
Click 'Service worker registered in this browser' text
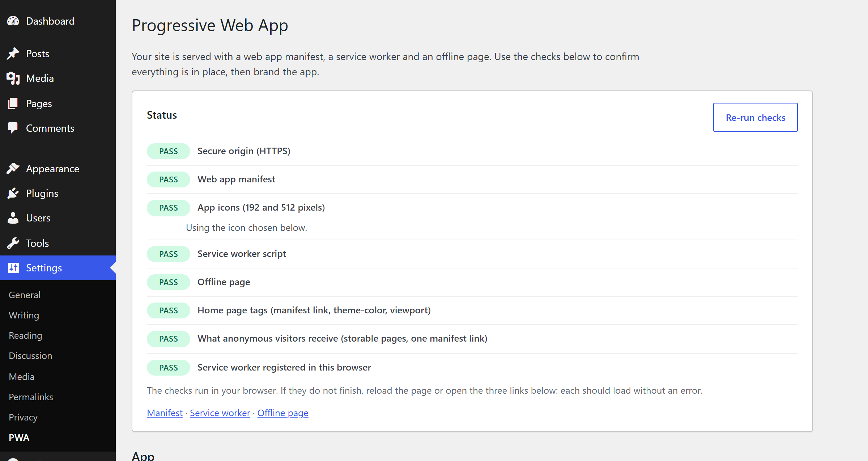(x=284, y=367)
